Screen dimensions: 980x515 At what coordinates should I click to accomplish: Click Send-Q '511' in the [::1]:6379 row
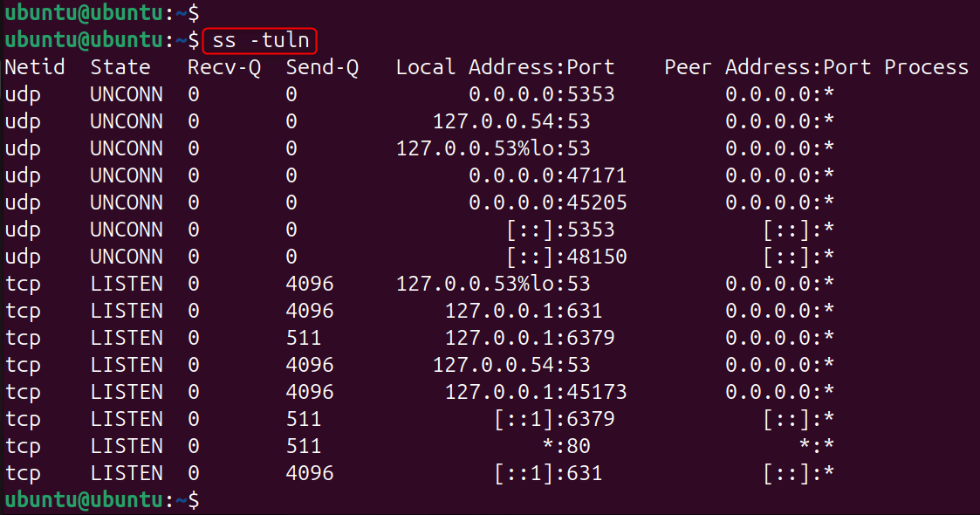point(304,419)
